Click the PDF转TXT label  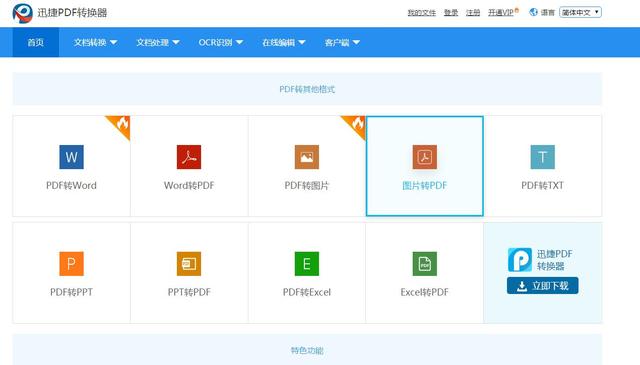542,185
